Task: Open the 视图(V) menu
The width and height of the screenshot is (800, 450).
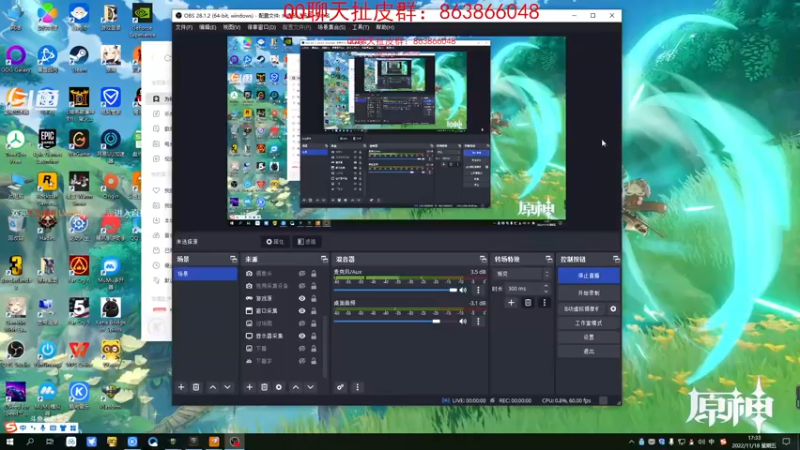Action: point(231,27)
